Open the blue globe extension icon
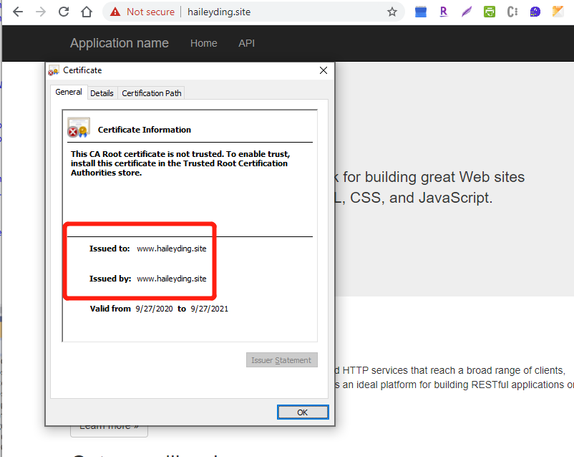Image resolution: width=574 pixels, height=457 pixels. pyautogui.click(x=535, y=12)
